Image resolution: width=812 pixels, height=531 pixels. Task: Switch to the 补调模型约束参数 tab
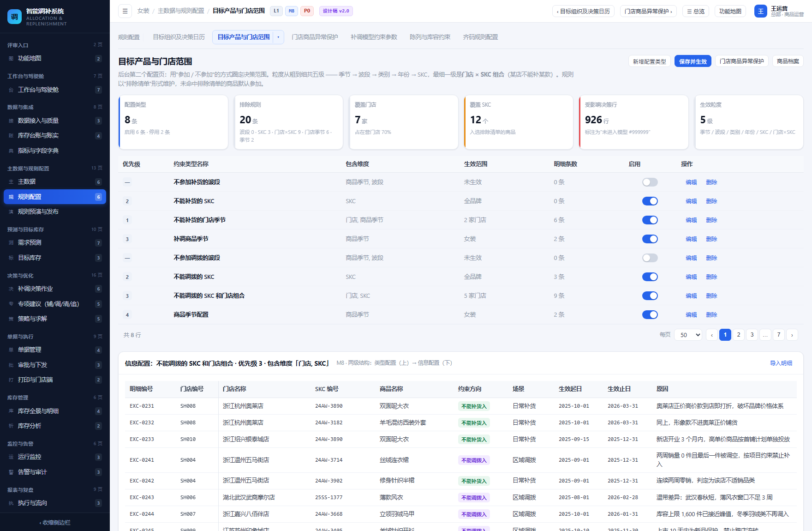coord(374,37)
